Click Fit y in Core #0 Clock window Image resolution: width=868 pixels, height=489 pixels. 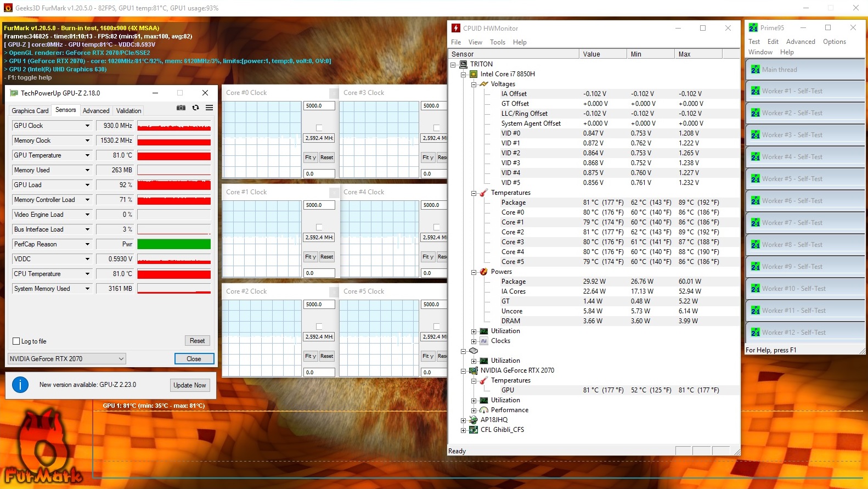(311, 158)
